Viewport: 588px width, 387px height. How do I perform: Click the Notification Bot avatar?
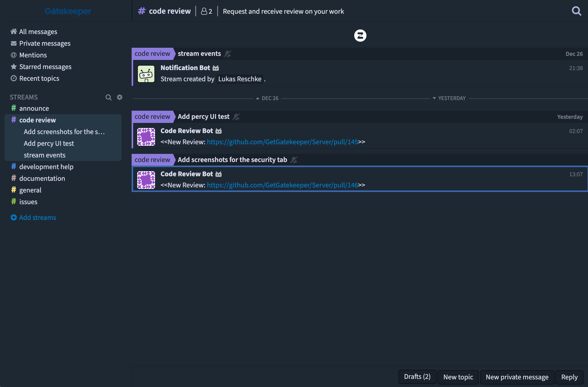146,74
